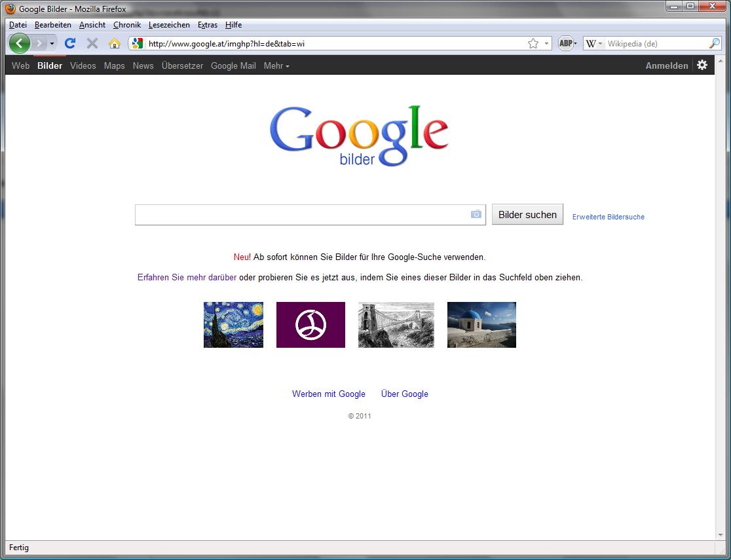This screenshot has height=560, width=731.
Task: Open News from the Google bar
Action: point(143,65)
